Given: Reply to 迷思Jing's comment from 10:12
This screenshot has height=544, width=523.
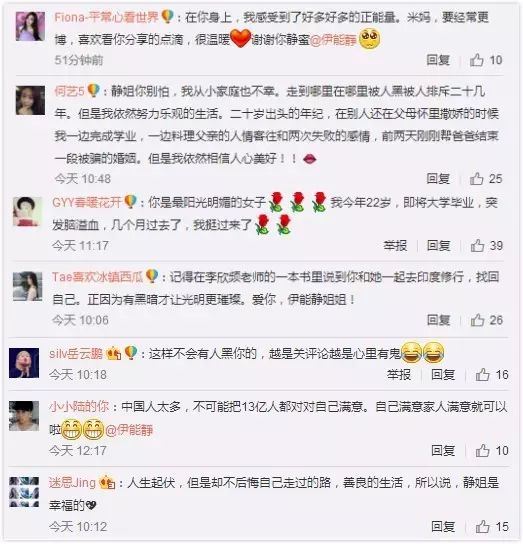Looking at the screenshot, I should click(443, 527).
